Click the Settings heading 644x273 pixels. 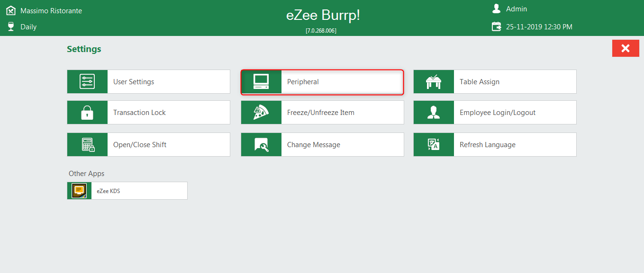tap(84, 49)
